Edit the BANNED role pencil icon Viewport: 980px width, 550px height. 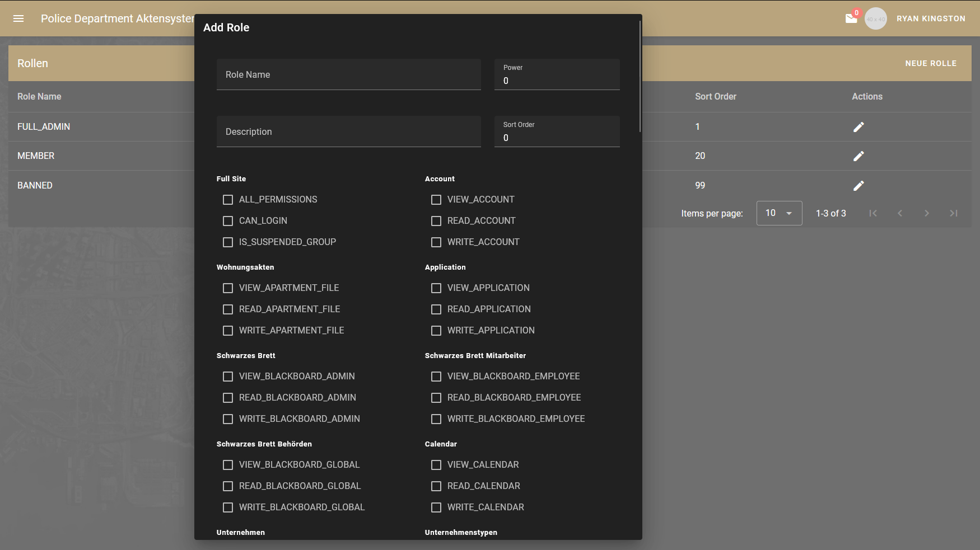pos(858,186)
